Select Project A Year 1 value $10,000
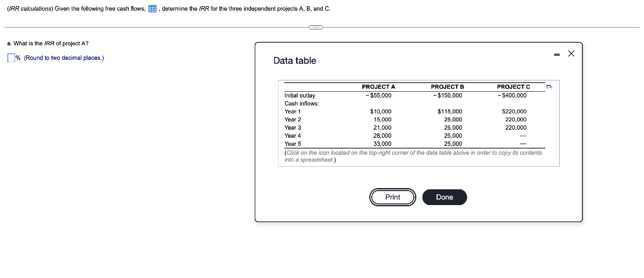644x278 pixels. 380,111
